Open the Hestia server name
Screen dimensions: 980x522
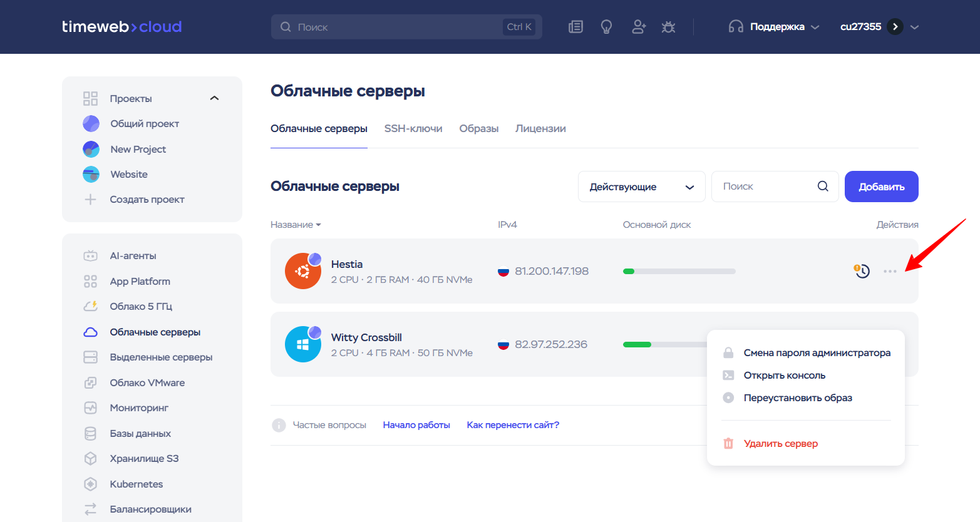pyautogui.click(x=347, y=264)
